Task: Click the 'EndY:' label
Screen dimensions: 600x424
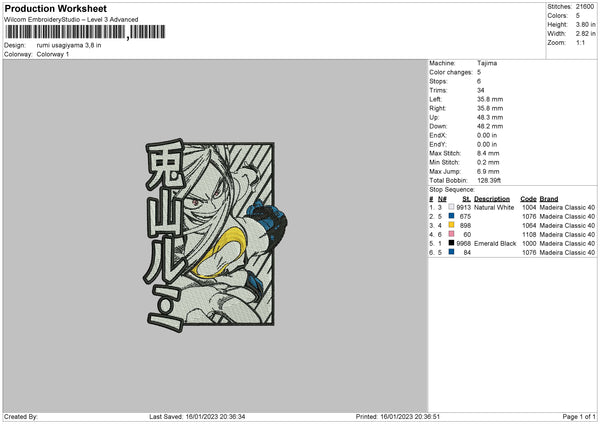Action: click(x=438, y=144)
